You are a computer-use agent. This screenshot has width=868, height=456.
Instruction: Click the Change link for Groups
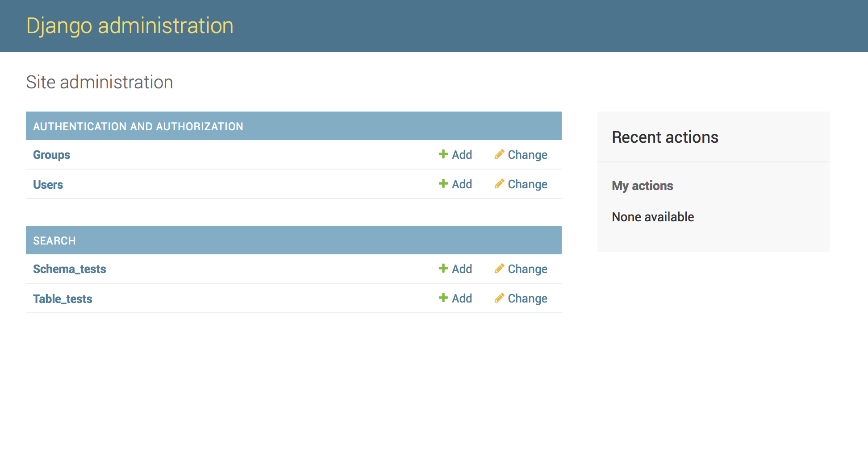pyautogui.click(x=527, y=155)
